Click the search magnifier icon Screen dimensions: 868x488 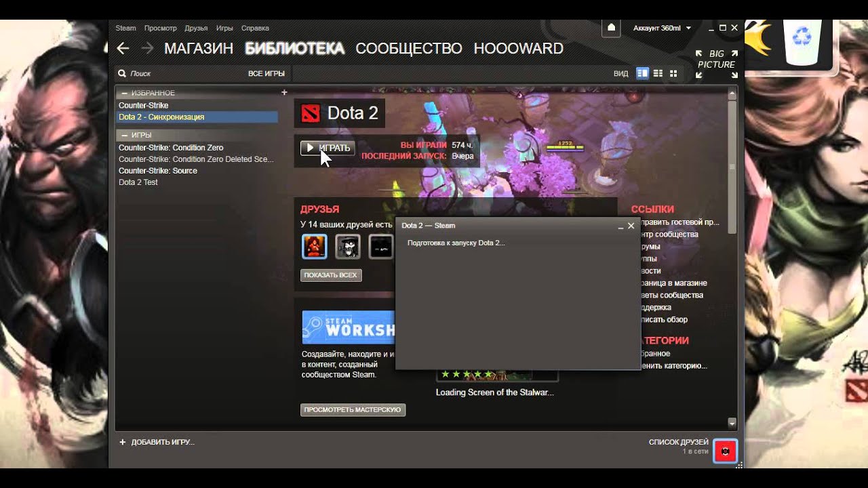coord(122,73)
